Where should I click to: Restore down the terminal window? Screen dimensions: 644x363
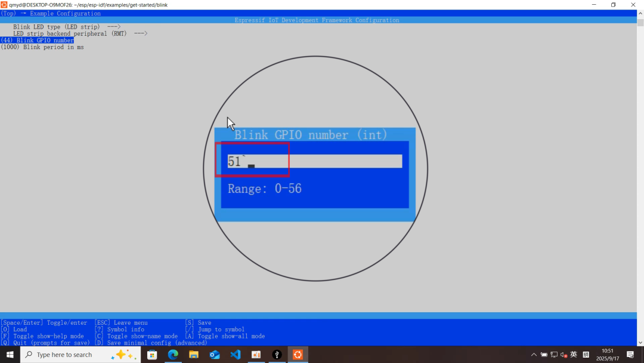point(613,5)
